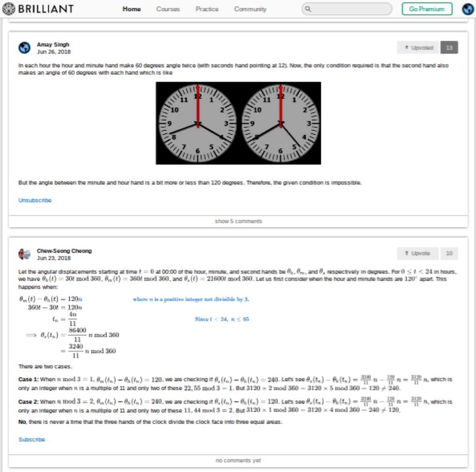This screenshot has width=476, height=472.
Task: Expand show 5 comments section
Action: 238,221
